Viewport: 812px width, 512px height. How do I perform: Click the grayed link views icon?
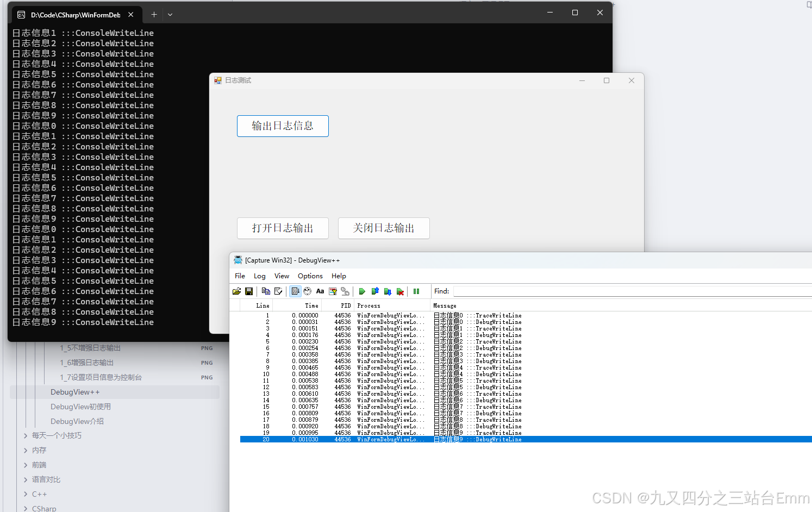(345, 291)
